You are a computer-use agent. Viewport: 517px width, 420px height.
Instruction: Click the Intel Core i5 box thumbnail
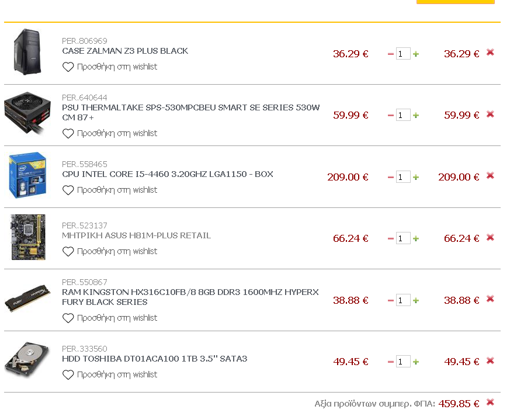coord(27,175)
